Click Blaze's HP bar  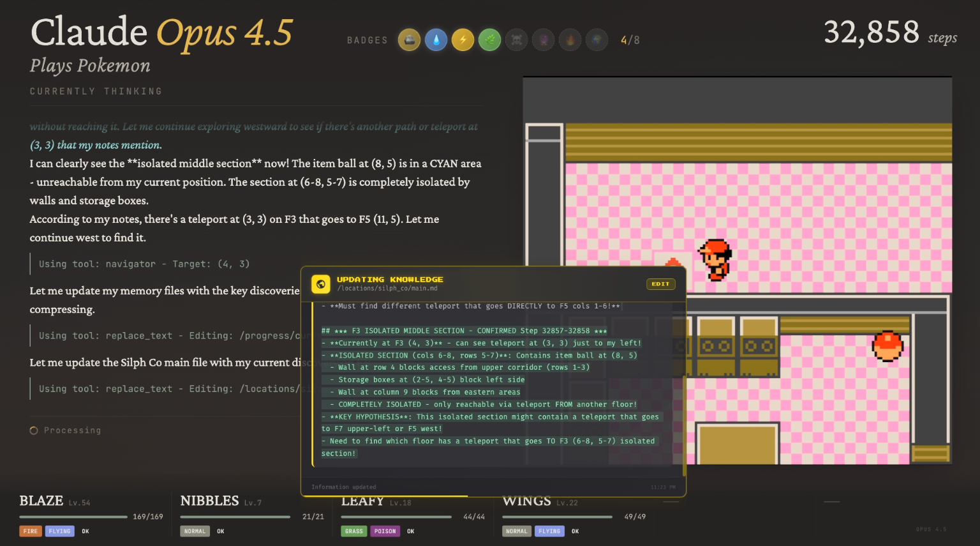coord(73,517)
